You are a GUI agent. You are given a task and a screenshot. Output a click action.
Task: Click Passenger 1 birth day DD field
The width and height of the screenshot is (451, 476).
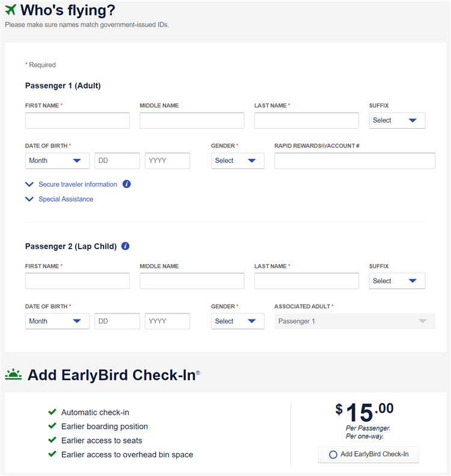[x=117, y=161]
